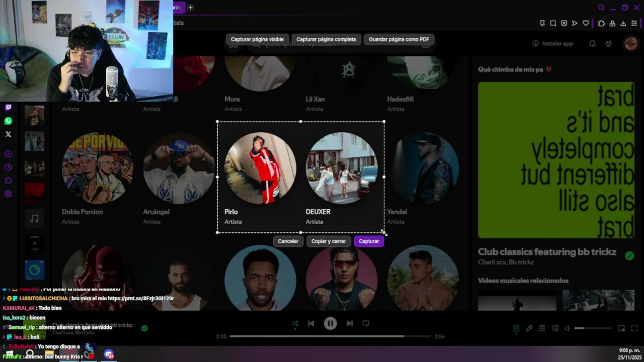The image size is (644, 362).
Task: Click the Cancelar button
Action: tap(288, 241)
